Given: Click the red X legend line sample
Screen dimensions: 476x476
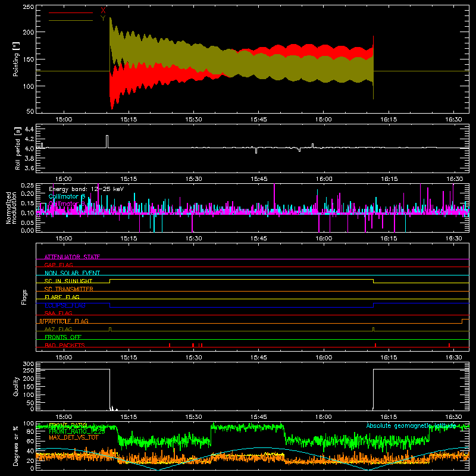Looking at the screenshot, I should pos(71,12).
